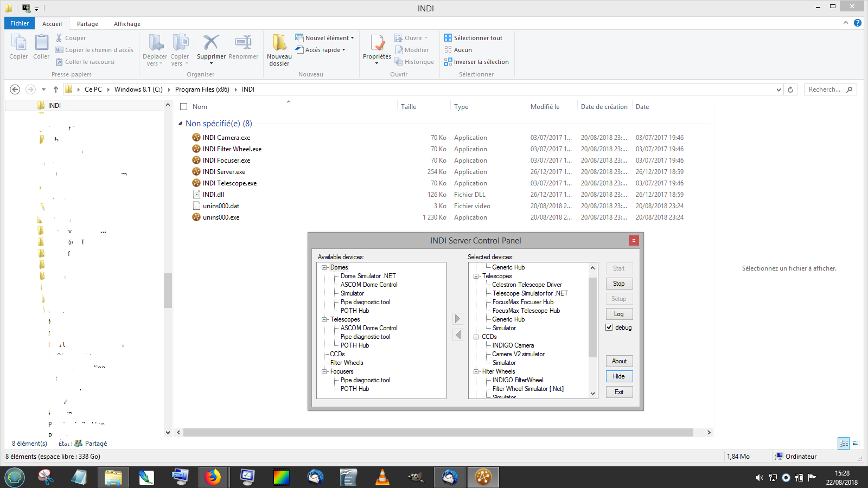868x488 pixels.
Task: Click the Exit button in INDI panel
Action: pyautogui.click(x=619, y=392)
